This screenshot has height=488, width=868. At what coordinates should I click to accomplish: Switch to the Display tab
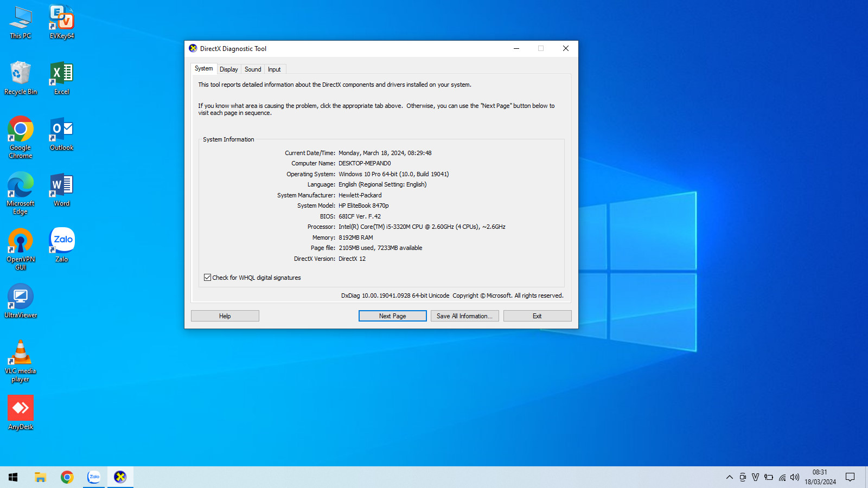[229, 69]
